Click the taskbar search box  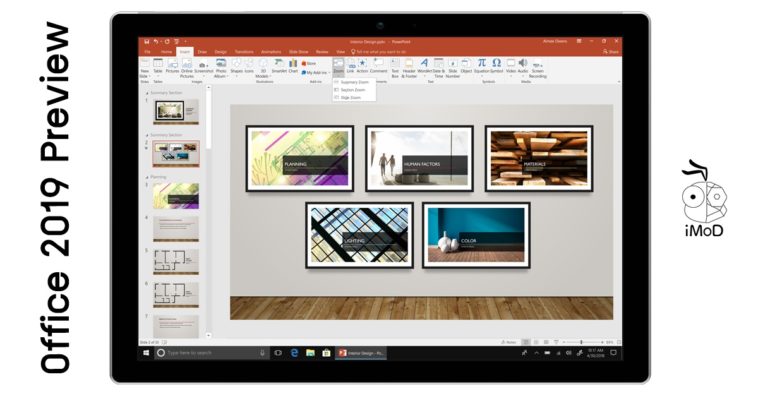[212, 353]
